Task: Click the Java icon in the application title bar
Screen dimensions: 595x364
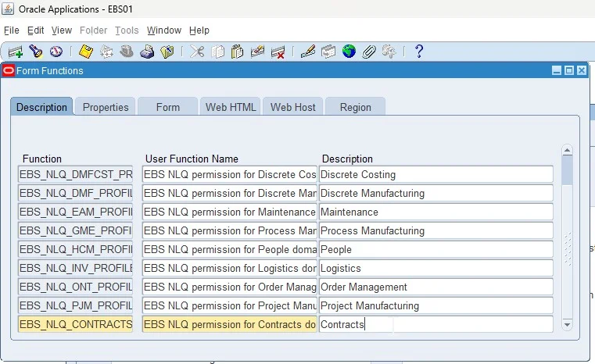Action: click(8, 9)
